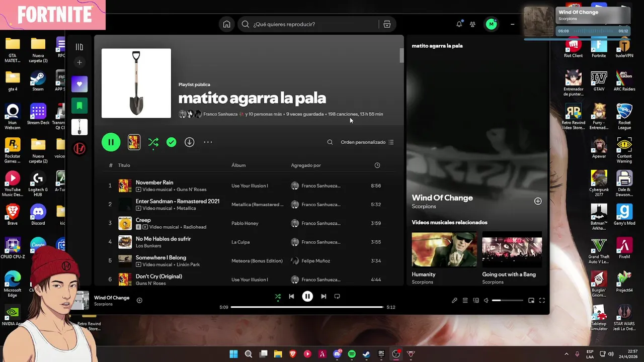Image resolution: width=644 pixels, height=362 pixels.
Task: Open the Humanity music video thumbnail
Action: point(444,249)
